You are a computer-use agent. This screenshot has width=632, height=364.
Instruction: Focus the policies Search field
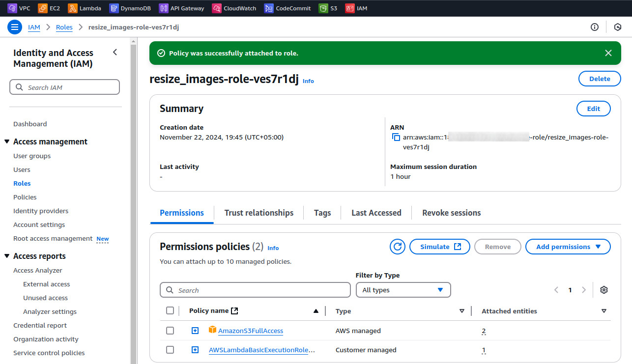(x=255, y=290)
